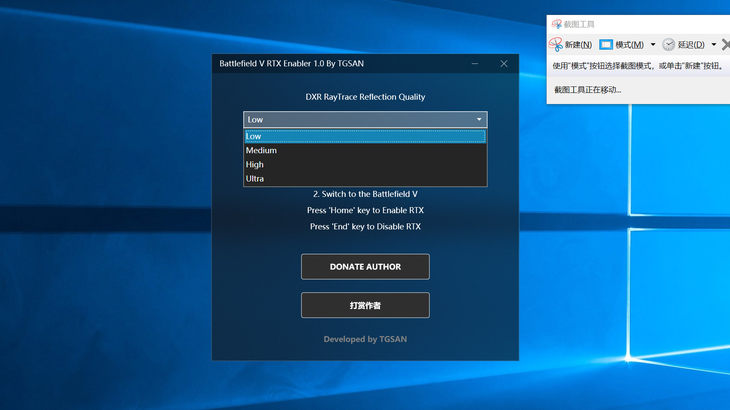730x410 pixels.
Task: Pick High reflection quality option
Action: coord(365,164)
